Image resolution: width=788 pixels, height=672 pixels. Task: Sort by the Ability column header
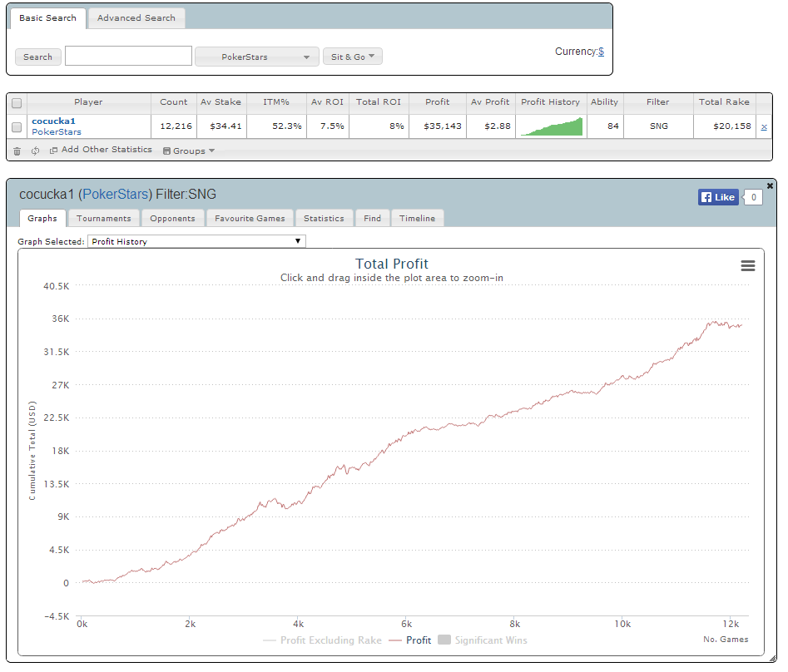(605, 102)
